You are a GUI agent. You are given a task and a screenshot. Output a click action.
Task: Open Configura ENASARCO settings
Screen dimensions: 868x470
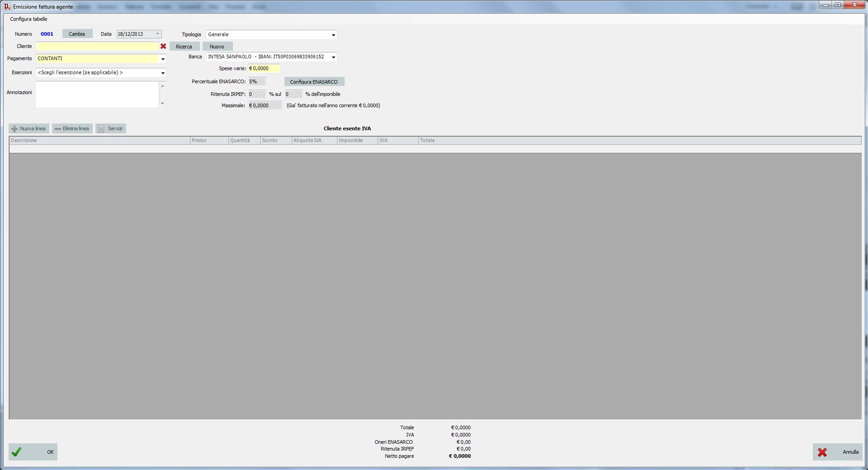314,82
